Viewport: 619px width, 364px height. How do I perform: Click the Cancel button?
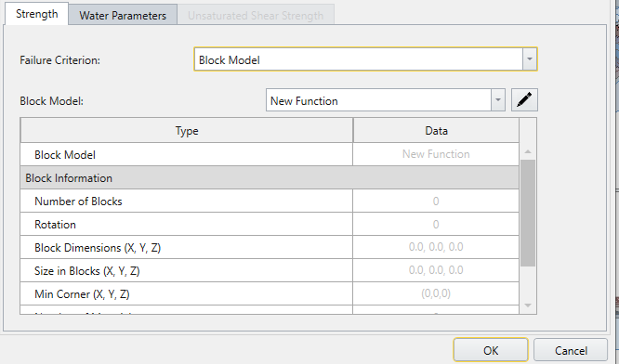coord(571,350)
